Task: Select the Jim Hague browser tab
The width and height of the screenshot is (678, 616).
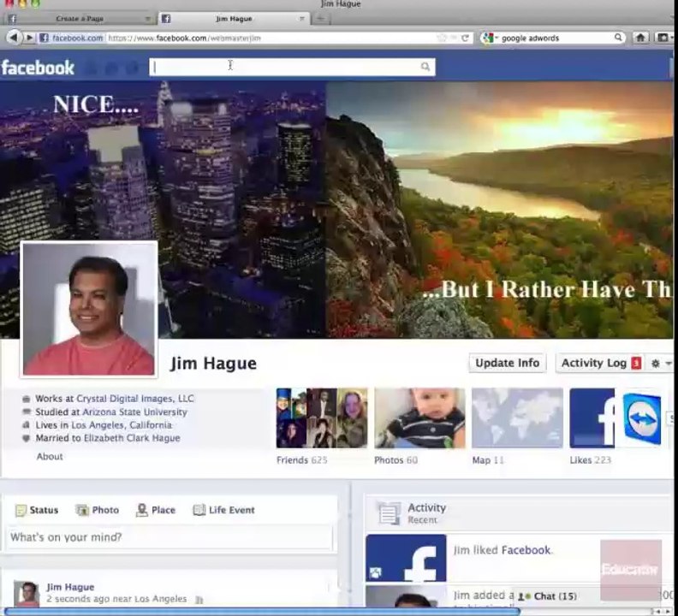Action: pos(234,19)
